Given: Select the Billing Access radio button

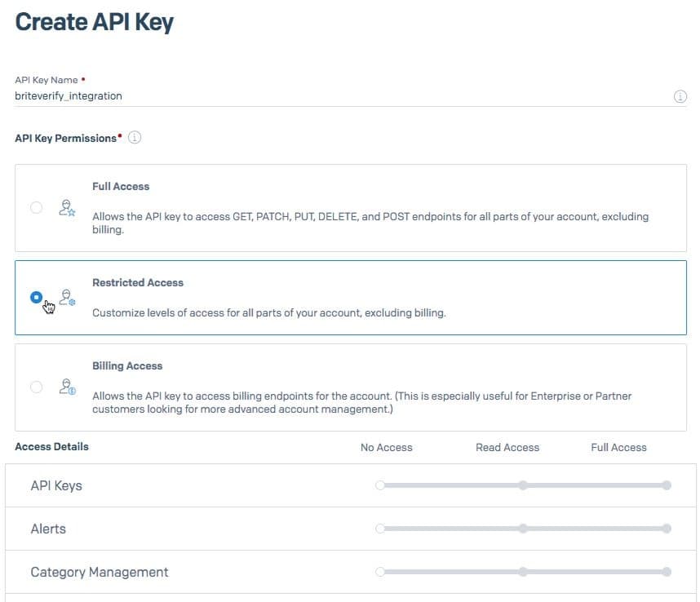Looking at the screenshot, I should 36,388.
